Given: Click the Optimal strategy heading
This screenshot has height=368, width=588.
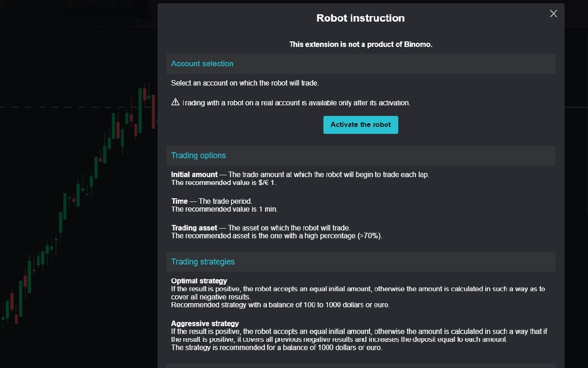Looking at the screenshot, I should pyautogui.click(x=199, y=281).
